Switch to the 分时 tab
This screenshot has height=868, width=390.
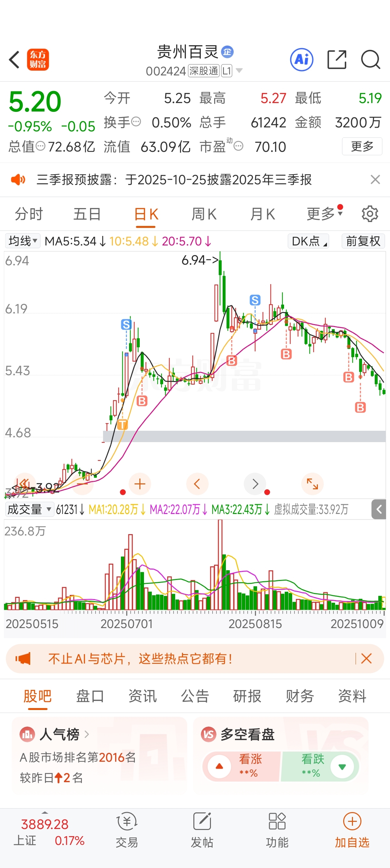pyautogui.click(x=29, y=214)
